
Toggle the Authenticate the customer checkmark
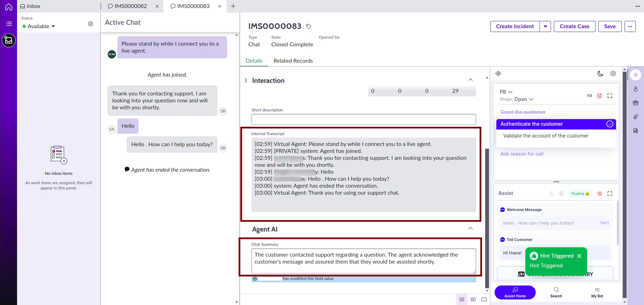point(610,124)
